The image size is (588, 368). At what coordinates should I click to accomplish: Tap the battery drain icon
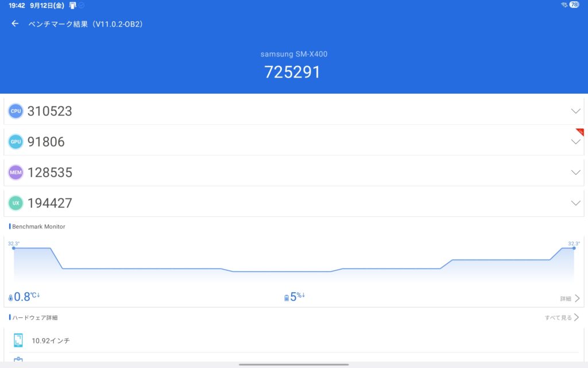(287, 298)
